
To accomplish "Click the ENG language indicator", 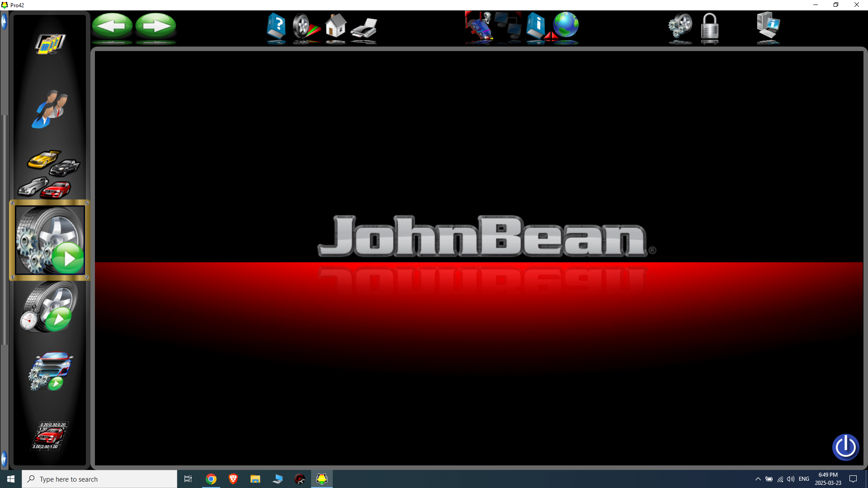I will click(x=804, y=479).
